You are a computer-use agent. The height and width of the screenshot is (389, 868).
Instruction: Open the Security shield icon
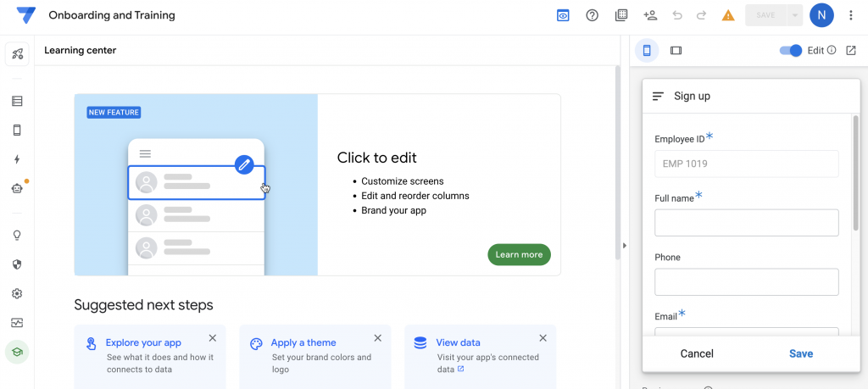click(x=17, y=264)
